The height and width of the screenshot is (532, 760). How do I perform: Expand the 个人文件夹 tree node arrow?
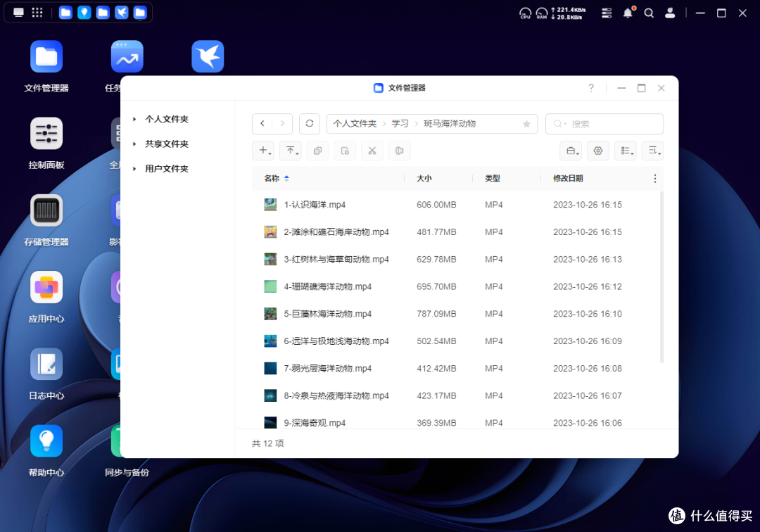click(x=134, y=119)
